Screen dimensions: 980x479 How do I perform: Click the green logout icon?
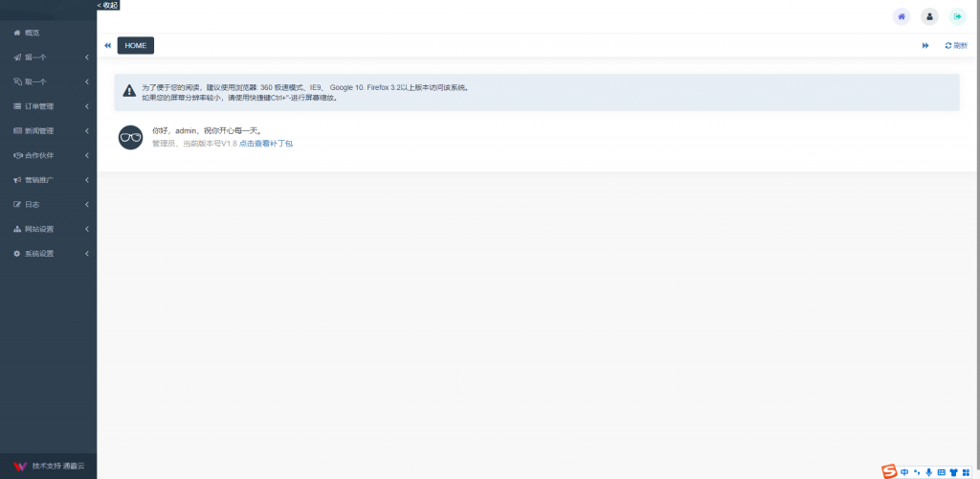coord(957,16)
